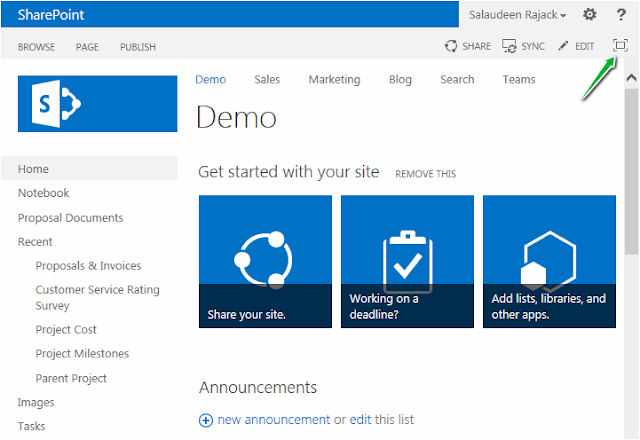Open the BROWSE ribbon tab
Screen dimensions: 640x440
(36, 47)
